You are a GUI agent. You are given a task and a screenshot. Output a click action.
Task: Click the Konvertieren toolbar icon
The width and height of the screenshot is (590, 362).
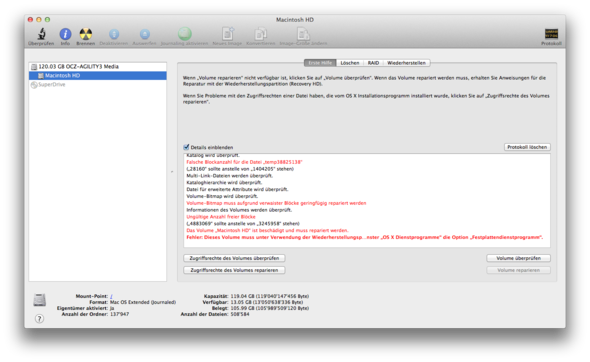coord(260,34)
